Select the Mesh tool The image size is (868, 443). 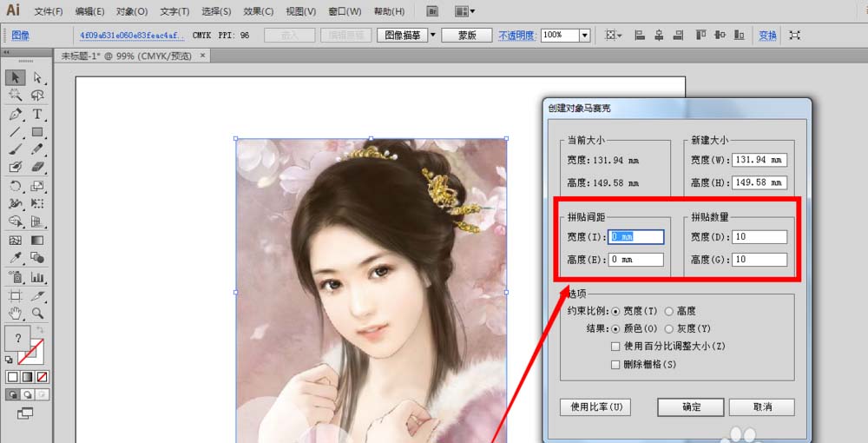pyautogui.click(x=16, y=241)
